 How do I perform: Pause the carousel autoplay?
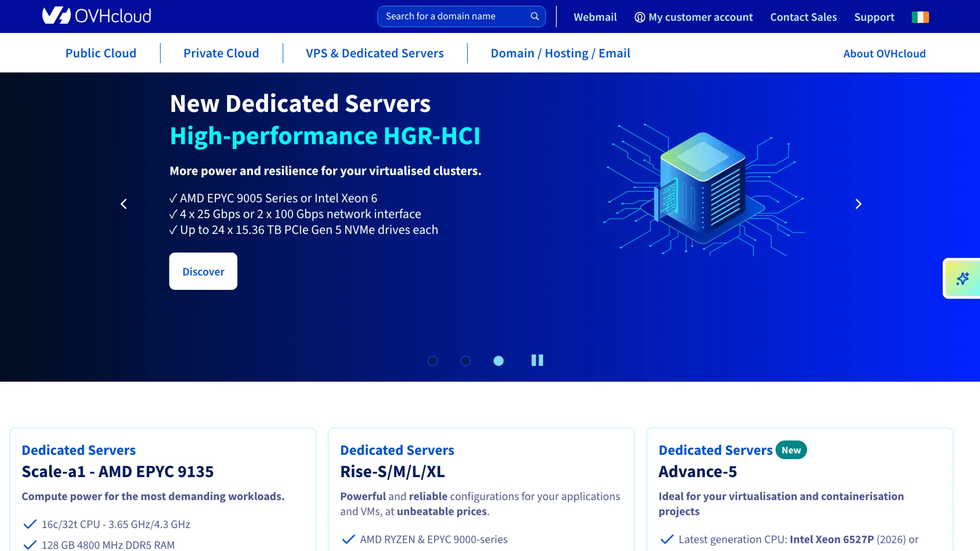537,360
